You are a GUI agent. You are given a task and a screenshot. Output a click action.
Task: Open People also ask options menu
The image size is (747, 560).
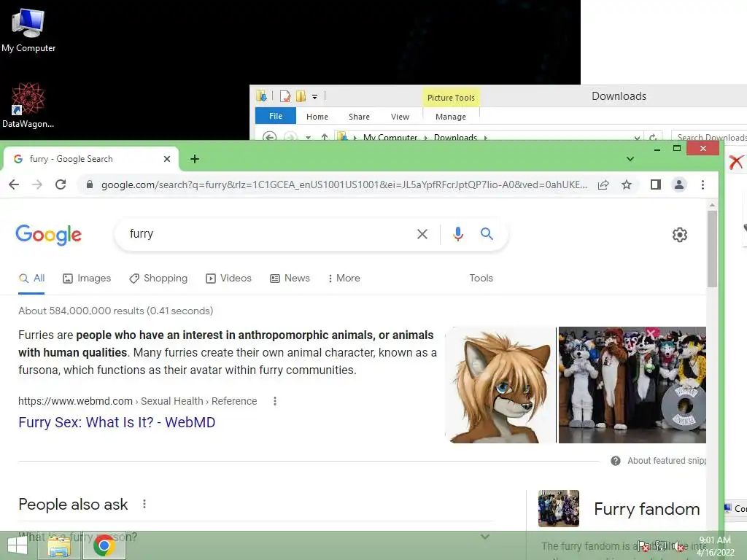coord(144,504)
